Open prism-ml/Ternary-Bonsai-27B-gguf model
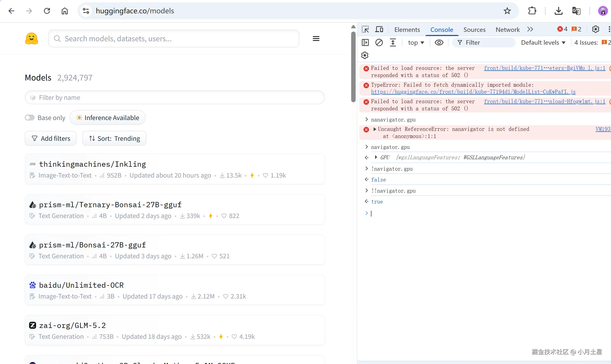The width and height of the screenshot is (611, 364). (x=110, y=205)
